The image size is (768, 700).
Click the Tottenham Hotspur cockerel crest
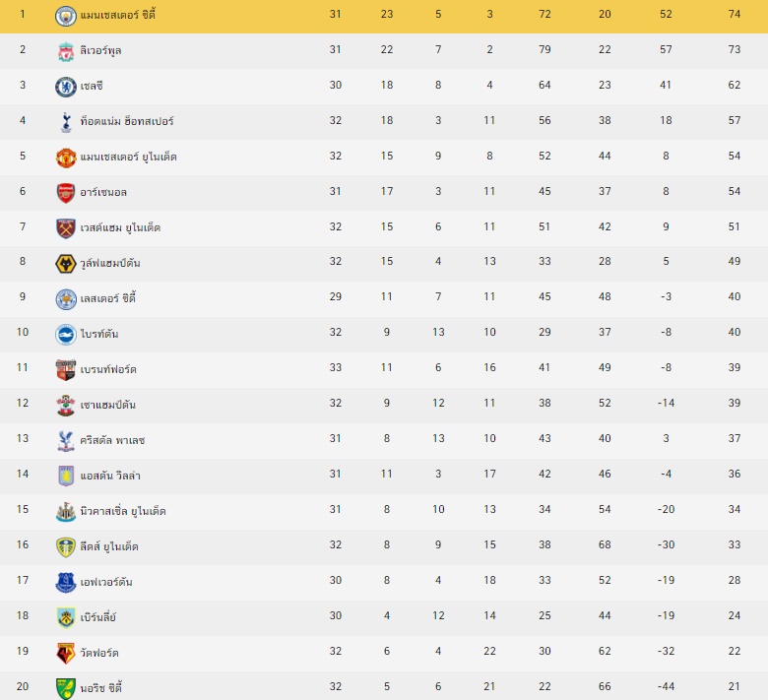pos(66,122)
